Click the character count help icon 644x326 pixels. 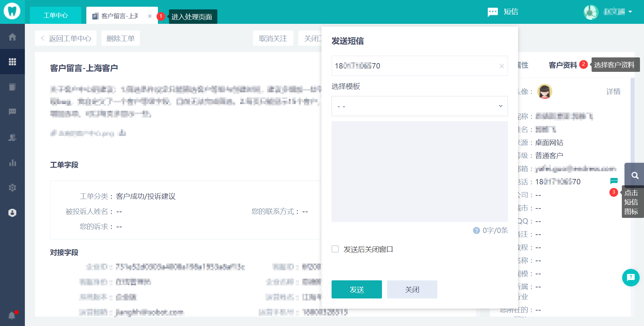(476, 231)
